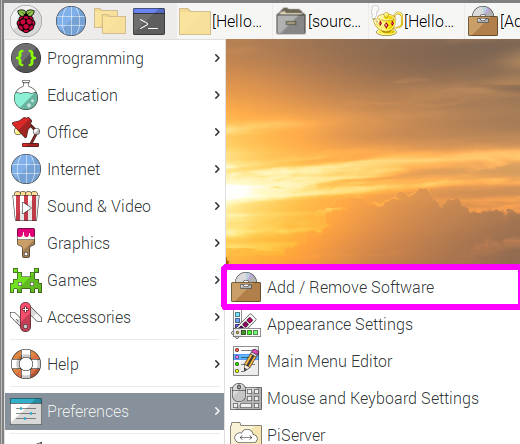Open the File Manager folders icon in taskbar
Screen dimensions: 520x444
110,21
